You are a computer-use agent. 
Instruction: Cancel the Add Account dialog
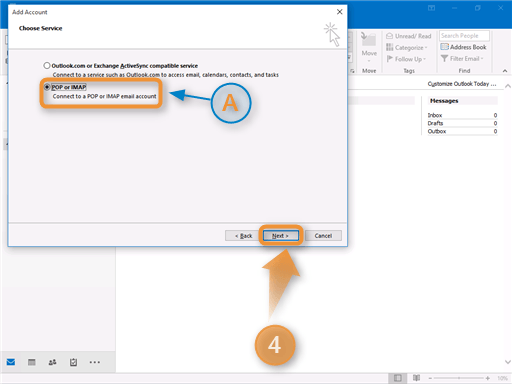coord(323,236)
